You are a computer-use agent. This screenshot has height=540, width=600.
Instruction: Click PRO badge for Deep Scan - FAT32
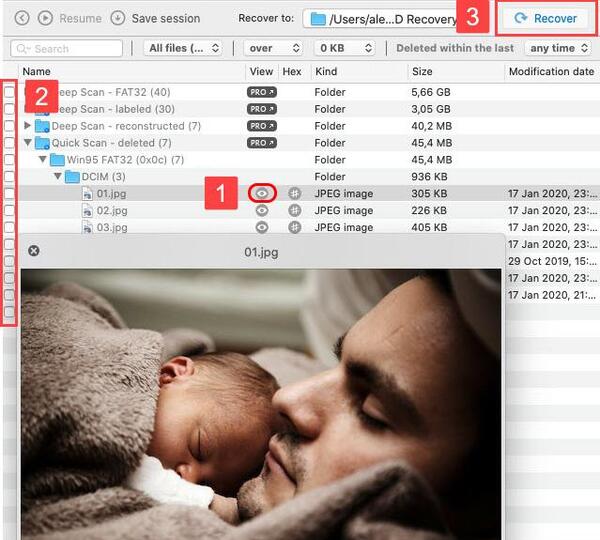[x=262, y=92]
